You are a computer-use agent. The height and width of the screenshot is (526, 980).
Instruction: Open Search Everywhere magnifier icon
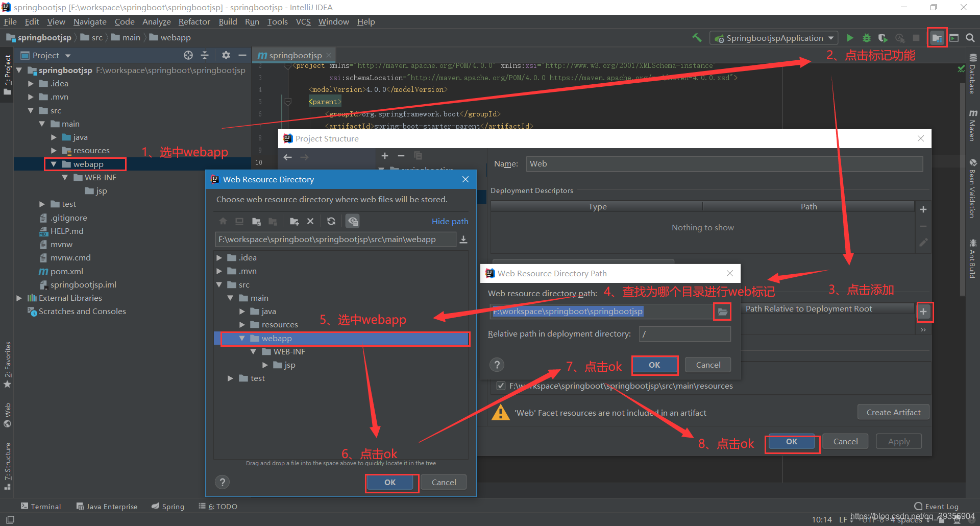pyautogui.click(x=970, y=38)
